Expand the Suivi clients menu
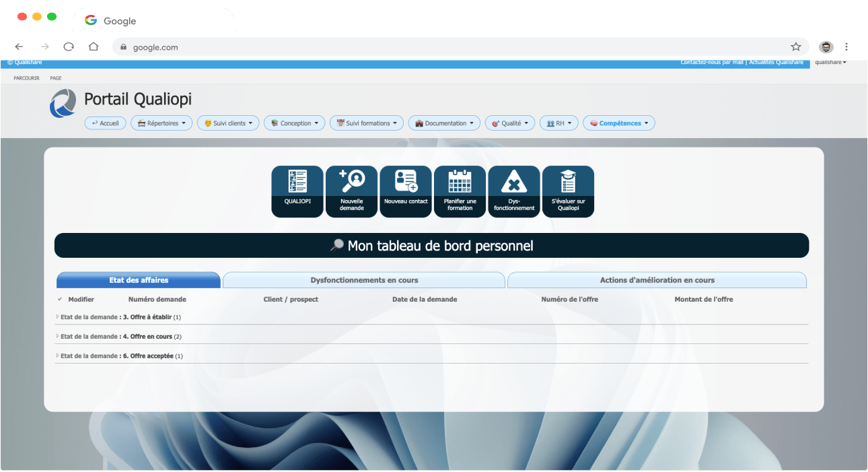The height and width of the screenshot is (472, 868). pos(227,123)
